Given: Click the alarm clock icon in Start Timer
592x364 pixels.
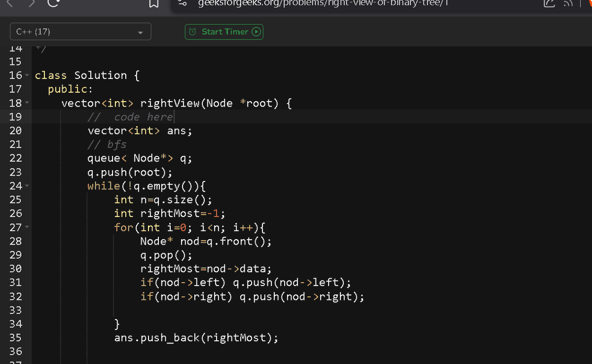Looking at the screenshot, I should tap(193, 32).
